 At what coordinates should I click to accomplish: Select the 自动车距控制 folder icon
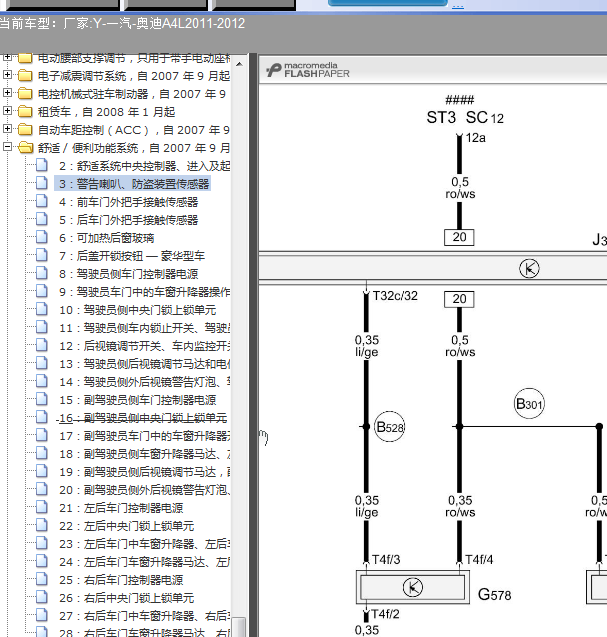click(x=25, y=130)
